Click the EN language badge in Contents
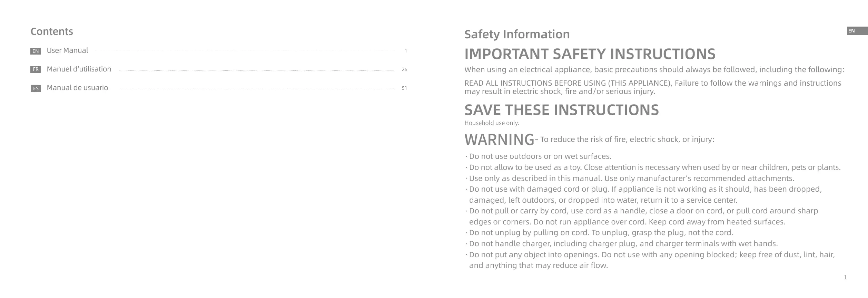The width and height of the screenshot is (868, 298). (36, 51)
